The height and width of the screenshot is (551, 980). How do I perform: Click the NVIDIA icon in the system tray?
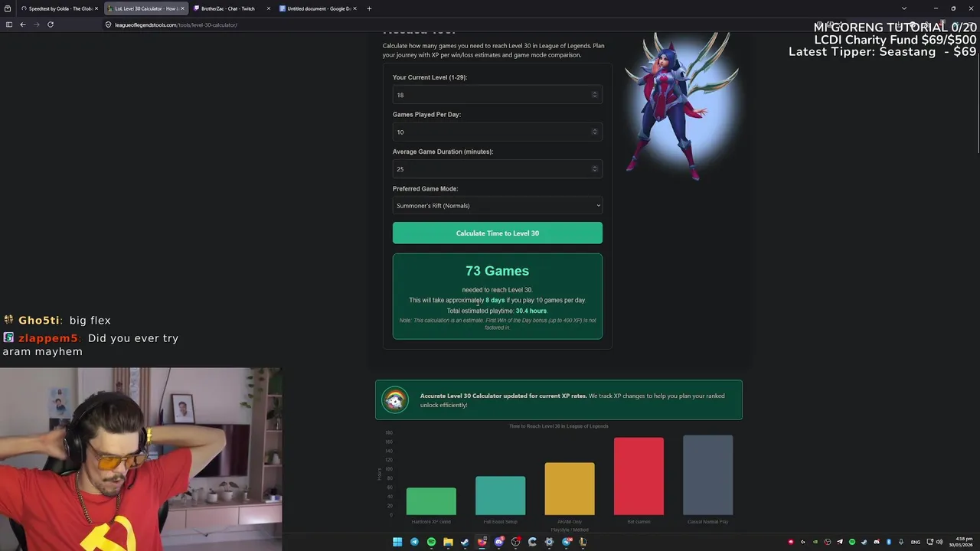tap(815, 542)
